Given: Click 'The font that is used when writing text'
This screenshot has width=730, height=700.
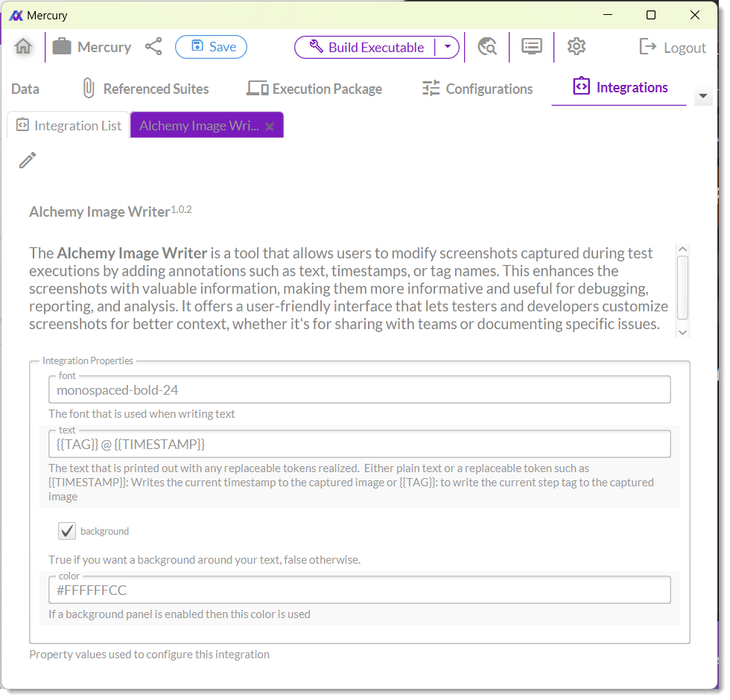Looking at the screenshot, I should [x=142, y=414].
